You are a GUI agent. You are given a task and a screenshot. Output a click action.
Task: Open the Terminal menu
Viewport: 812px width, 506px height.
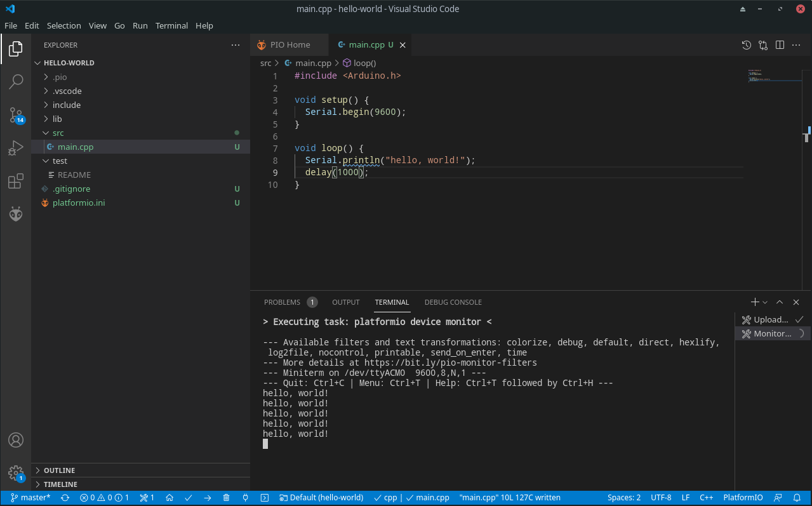pos(171,25)
